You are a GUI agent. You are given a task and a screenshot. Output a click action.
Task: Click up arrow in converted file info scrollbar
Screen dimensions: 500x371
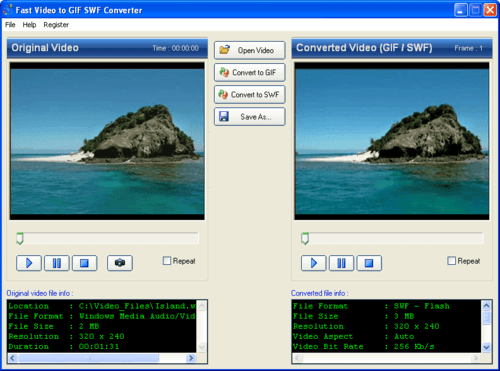tap(486, 305)
